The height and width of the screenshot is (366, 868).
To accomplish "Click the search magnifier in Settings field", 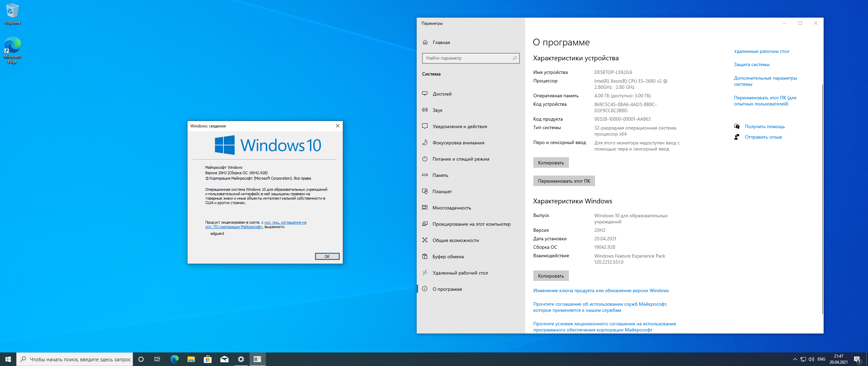I will point(514,58).
